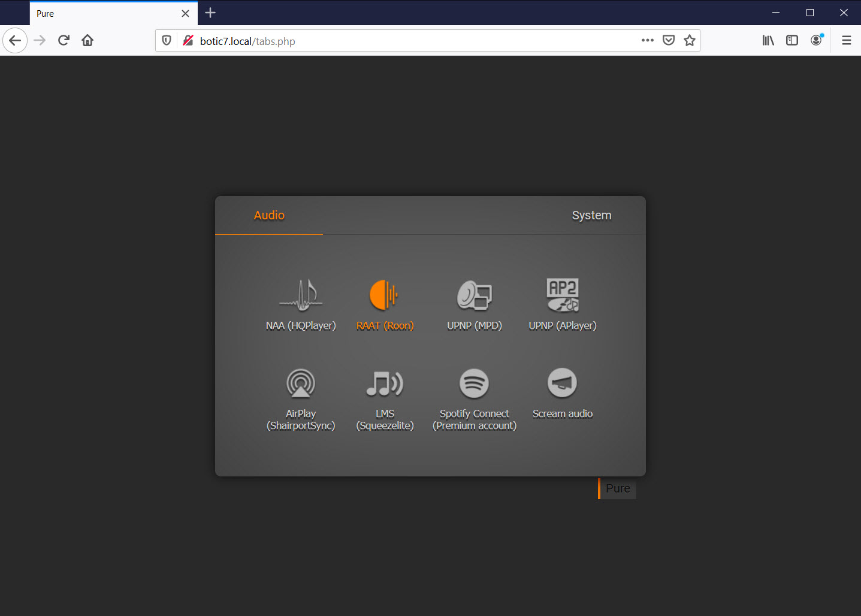
Task: Open the Firefox account icon
Action: (817, 40)
